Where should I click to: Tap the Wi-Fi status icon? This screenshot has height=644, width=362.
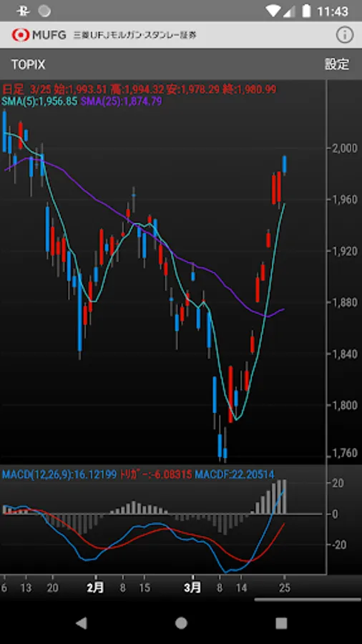(273, 11)
